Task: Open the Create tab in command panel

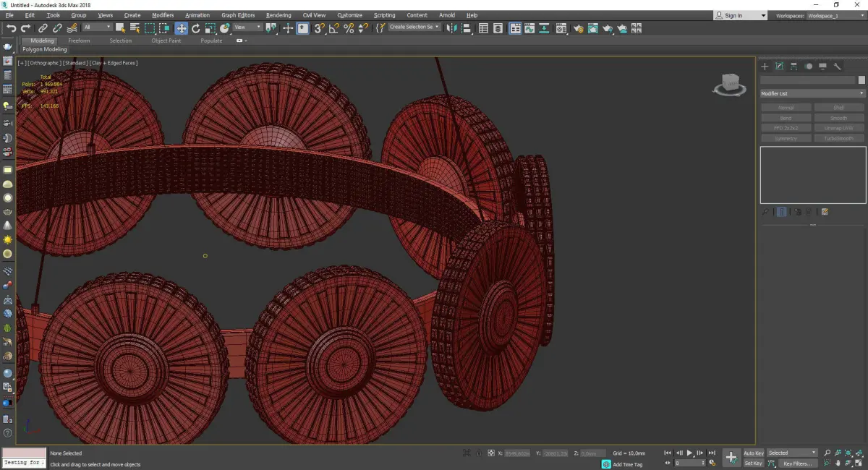Action: (765, 67)
